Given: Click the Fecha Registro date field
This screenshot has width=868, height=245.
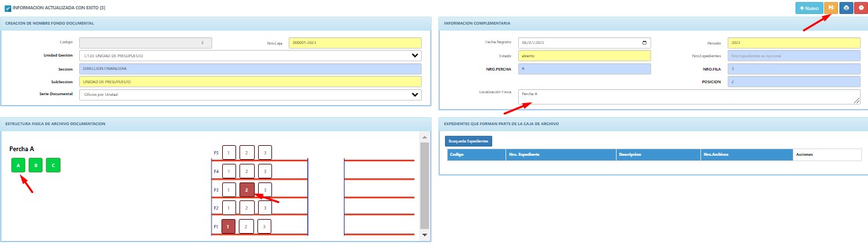Looking at the screenshot, I should point(585,43).
